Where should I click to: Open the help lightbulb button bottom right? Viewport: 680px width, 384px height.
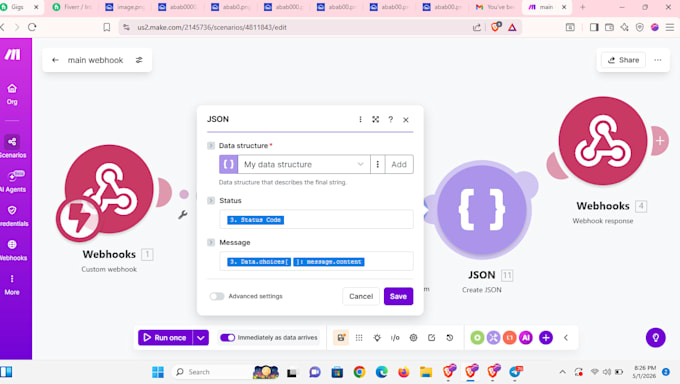pos(656,338)
